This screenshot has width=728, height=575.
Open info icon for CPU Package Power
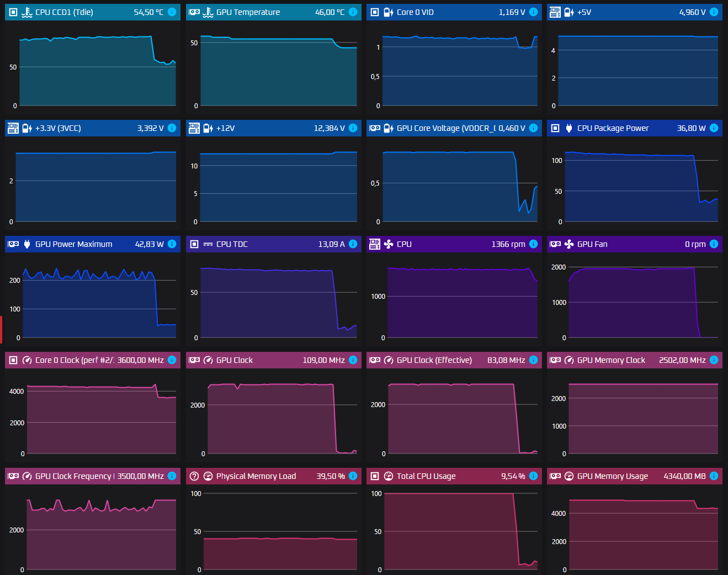(714, 128)
